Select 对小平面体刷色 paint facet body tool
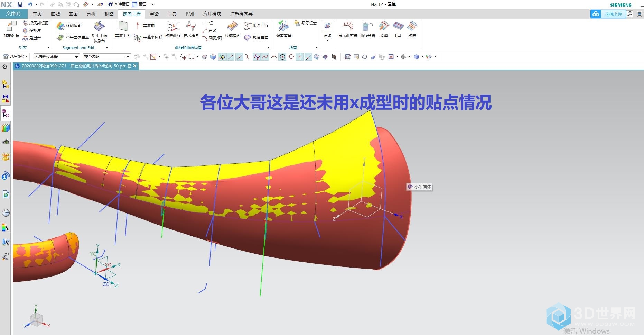This screenshot has width=644, height=335. tap(99, 32)
